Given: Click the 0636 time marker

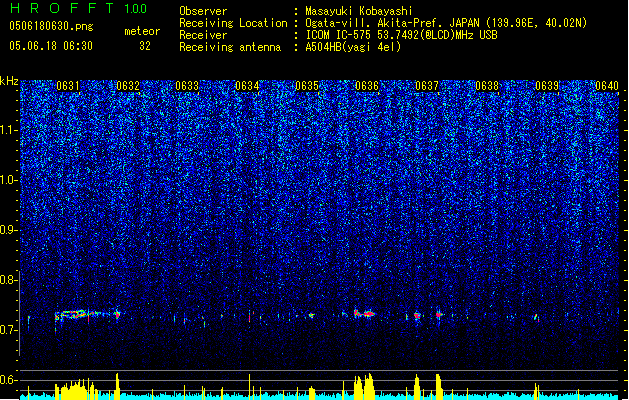Looking at the screenshot, I should 367,86.
